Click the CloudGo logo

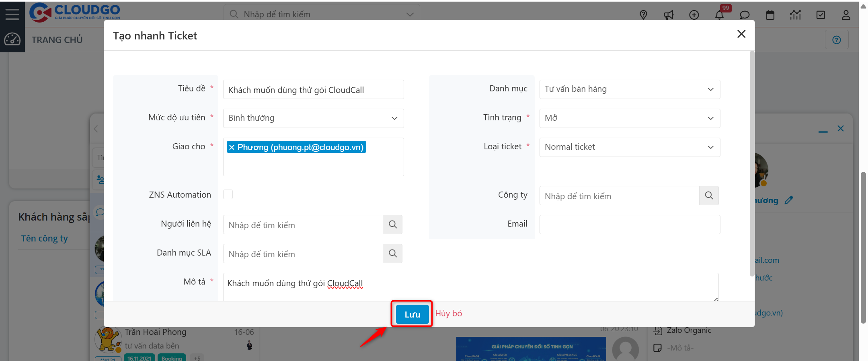click(x=75, y=12)
